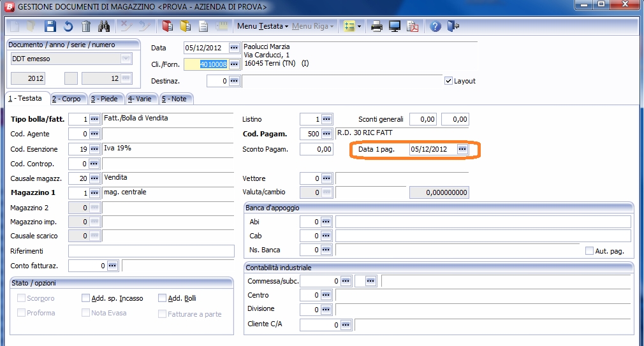Switch to the 2 - Corpo tab
Viewport: 644px width, 346px height.
coord(67,99)
